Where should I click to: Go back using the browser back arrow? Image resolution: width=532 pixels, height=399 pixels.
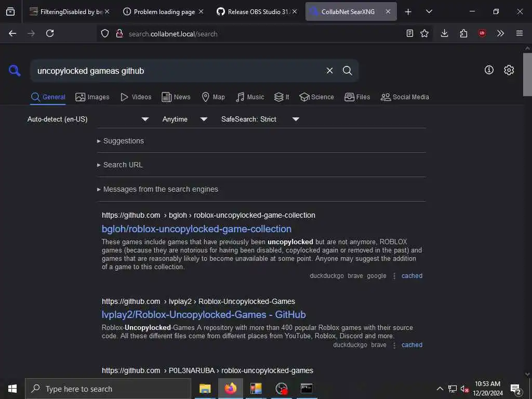point(12,33)
